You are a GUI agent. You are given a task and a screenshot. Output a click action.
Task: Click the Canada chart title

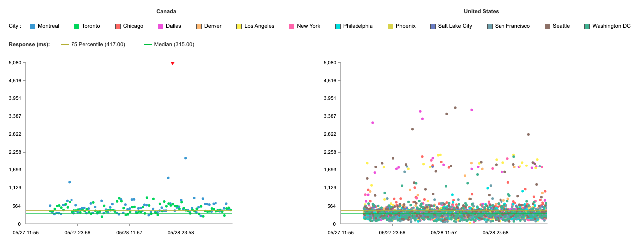pos(166,11)
